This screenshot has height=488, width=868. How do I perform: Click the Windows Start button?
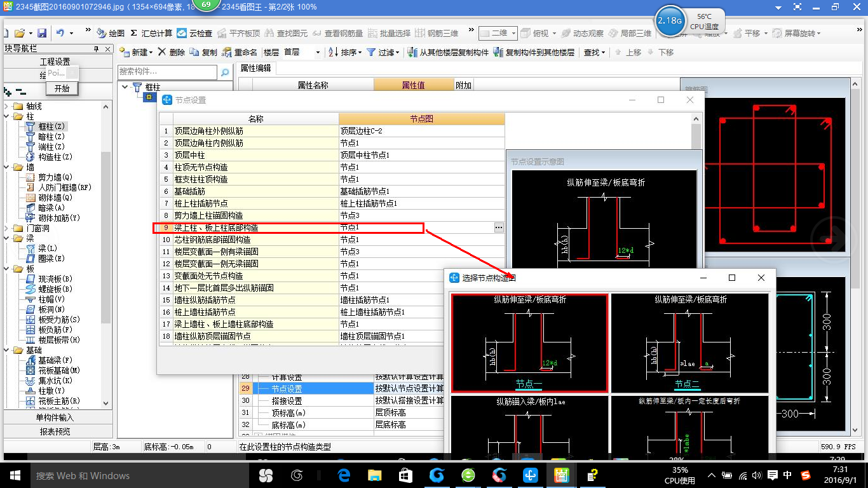pyautogui.click(x=15, y=475)
